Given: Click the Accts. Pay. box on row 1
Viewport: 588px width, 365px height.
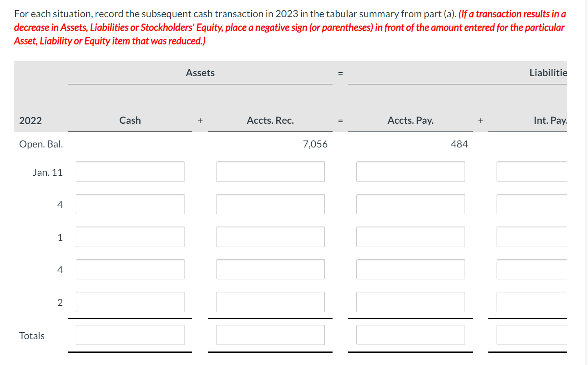Looking at the screenshot, I should [410, 237].
